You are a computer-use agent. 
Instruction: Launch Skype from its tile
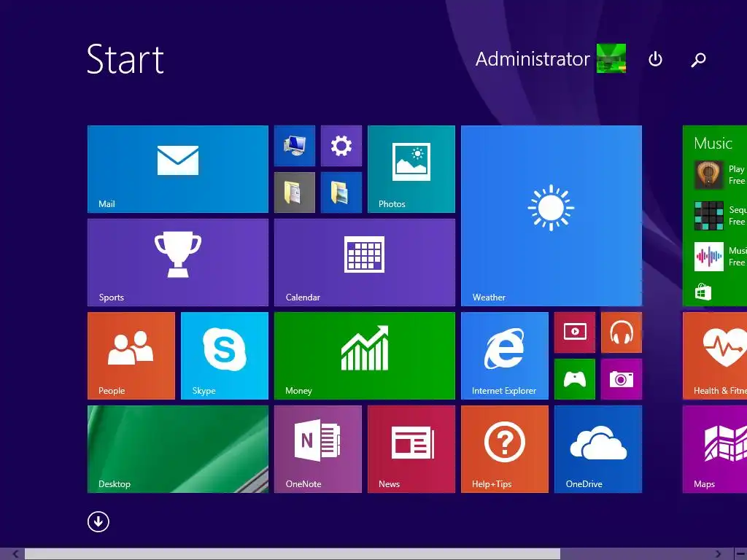(225, 356)
